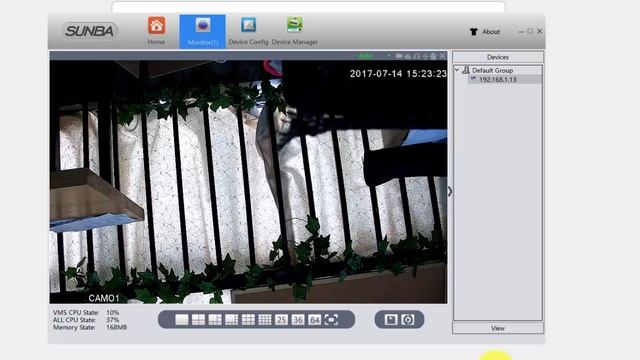Screen dimensions: 640x360
Task: Click the PTZ crosshair icon in video toolbar
Action: [425, 56]
